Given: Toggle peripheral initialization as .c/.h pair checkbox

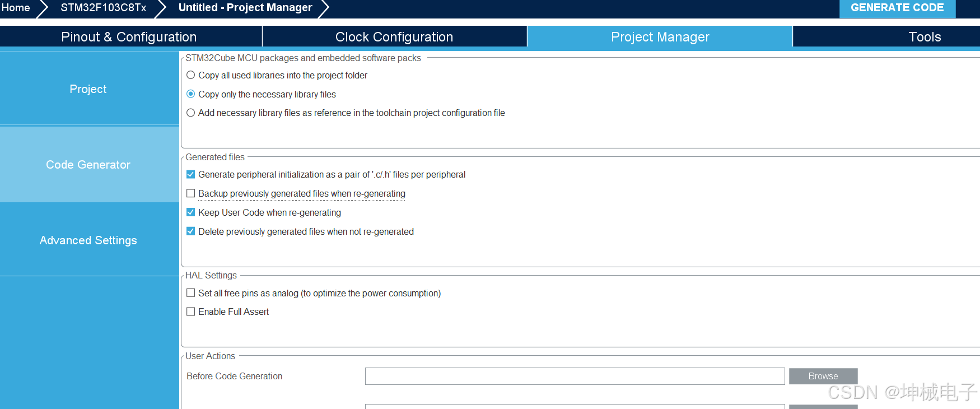Looking at the screenshot, I should pos(191,174).
